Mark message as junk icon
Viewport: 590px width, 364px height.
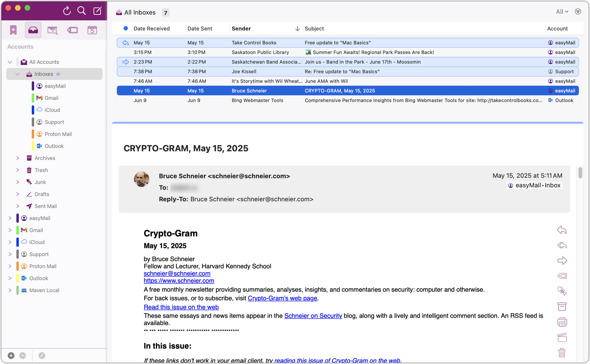[562, 291]
